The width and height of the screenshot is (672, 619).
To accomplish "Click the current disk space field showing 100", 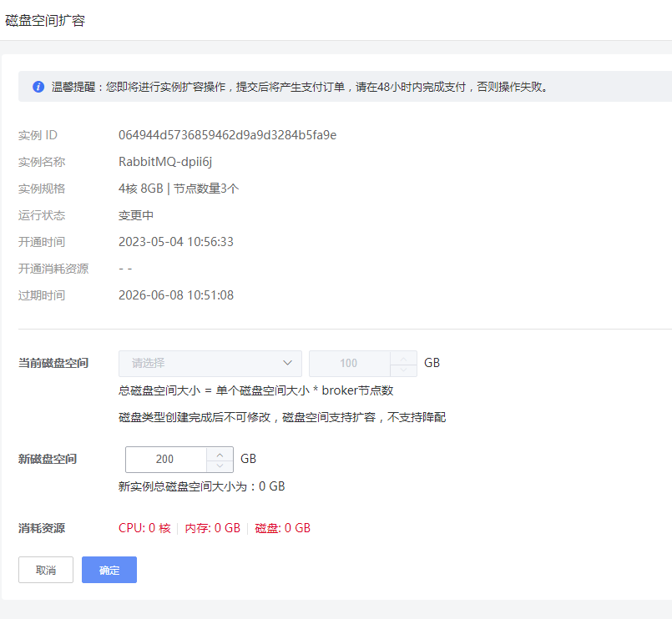I will click(348, 363).
